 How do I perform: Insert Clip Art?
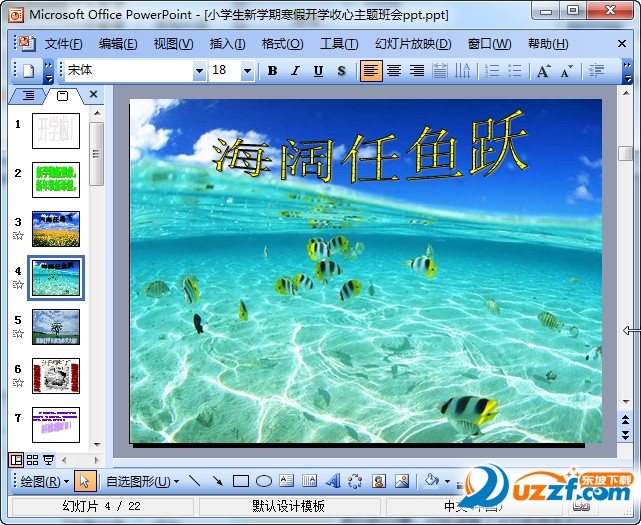pos(379,481)
